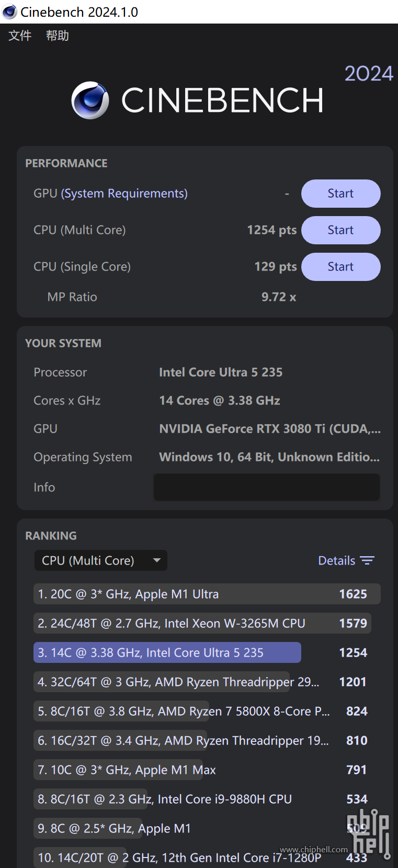Click the 2024 version label
Viewport: 398px width, 868px height.
pyautogui.click(x=369, y=74)
